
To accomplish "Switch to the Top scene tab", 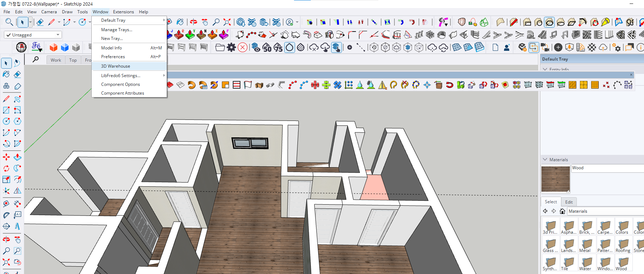I will point(73,60).
